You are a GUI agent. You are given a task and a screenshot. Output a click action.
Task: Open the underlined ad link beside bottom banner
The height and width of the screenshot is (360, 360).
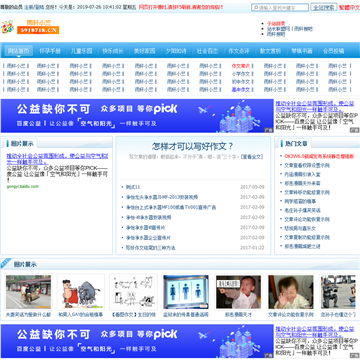[x=314, y=332]
